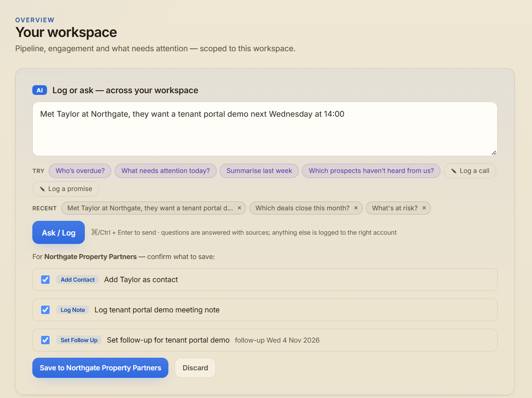This screenshot has height=398, width=532.
Task: Reuse recent "What's at risk?" query
Action: (x=395, y=208)
